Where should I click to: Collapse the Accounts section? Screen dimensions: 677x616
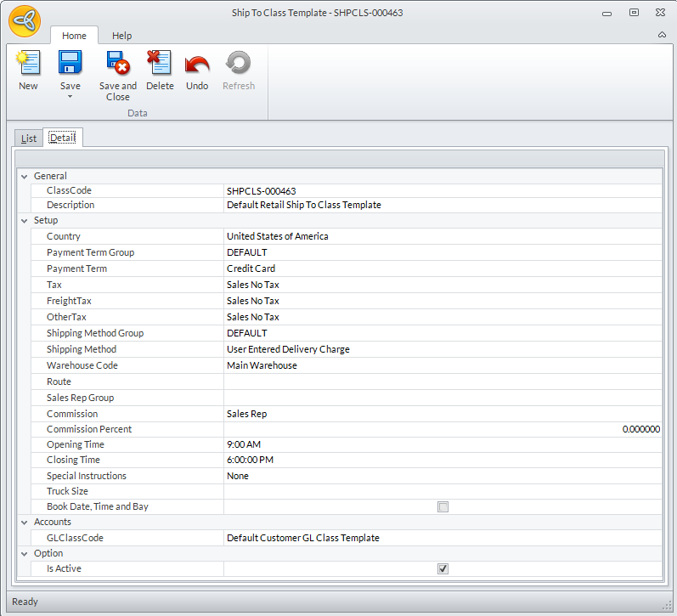[x=24, y=523]
